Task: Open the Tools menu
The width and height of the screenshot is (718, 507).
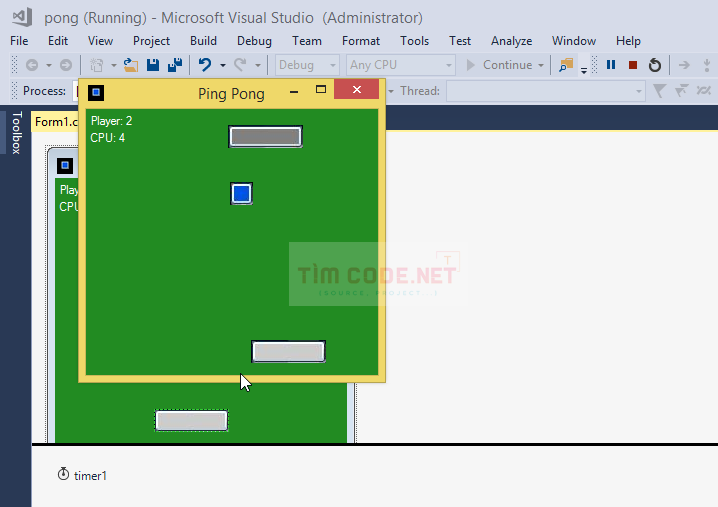Action: [x=414, y=41]
